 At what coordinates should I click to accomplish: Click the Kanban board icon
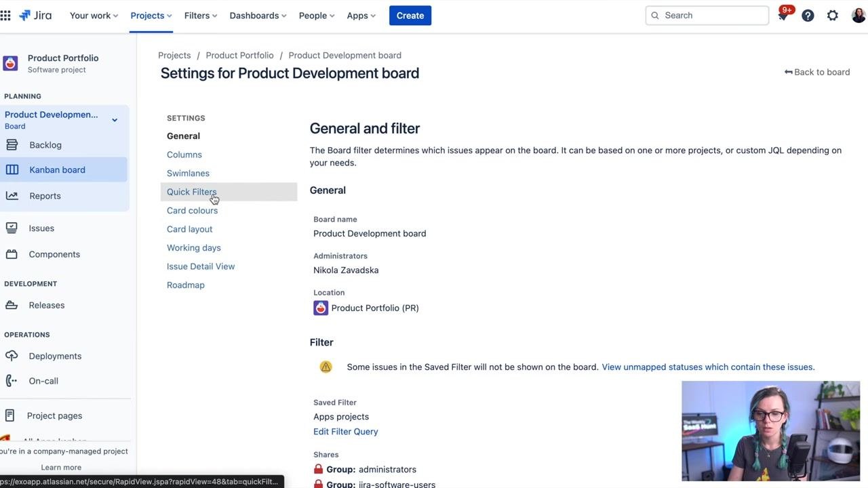[12, 169]
